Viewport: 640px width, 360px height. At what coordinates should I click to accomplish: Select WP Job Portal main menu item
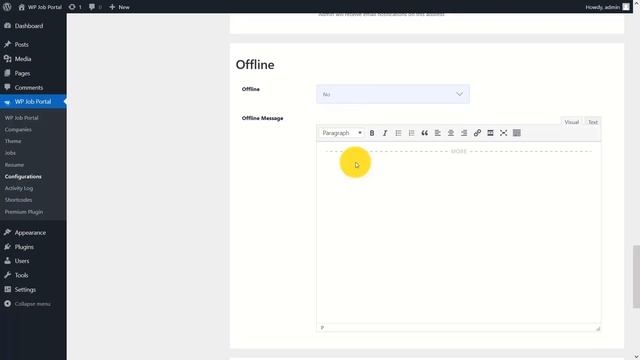coord(33,102)
